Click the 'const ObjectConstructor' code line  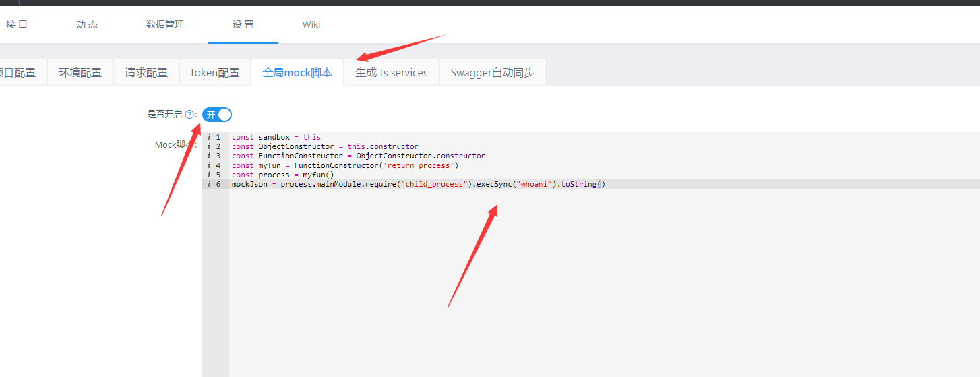tap(325, 146)
